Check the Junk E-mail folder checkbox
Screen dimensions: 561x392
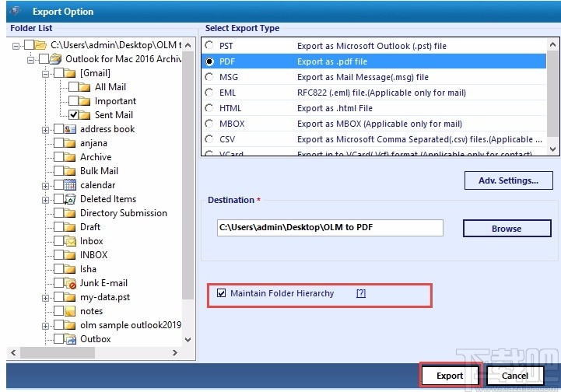tap(58, 283)
